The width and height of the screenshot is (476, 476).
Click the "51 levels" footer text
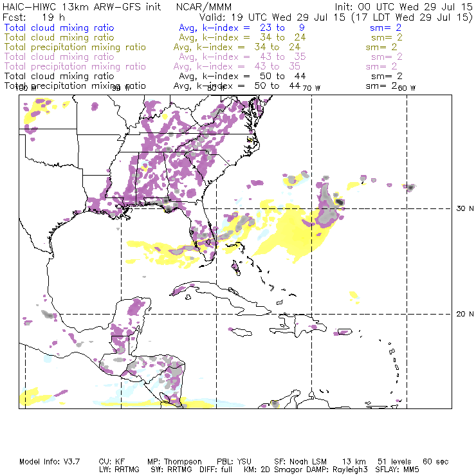point(394,462)
